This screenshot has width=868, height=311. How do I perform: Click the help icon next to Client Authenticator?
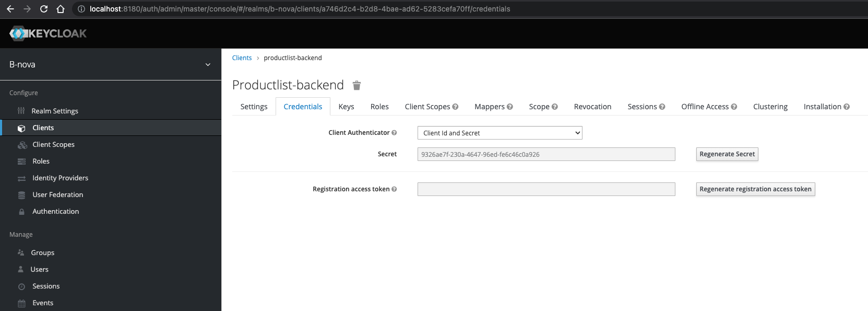click(394, 133)
